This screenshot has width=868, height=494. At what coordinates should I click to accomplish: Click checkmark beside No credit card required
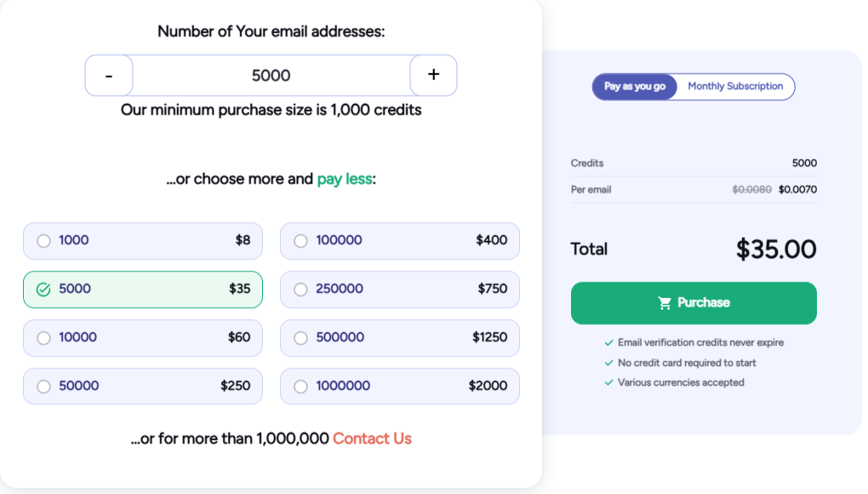click(x=608, y=364)
